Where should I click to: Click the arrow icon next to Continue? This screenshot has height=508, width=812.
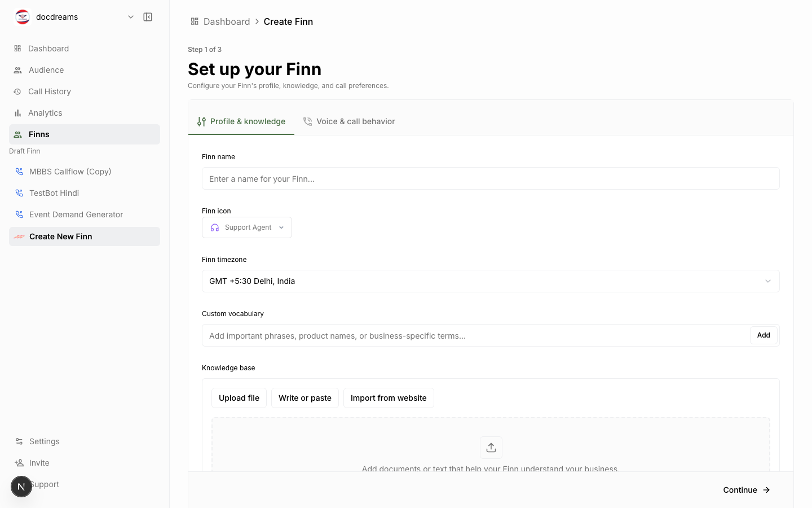point(766,490)
